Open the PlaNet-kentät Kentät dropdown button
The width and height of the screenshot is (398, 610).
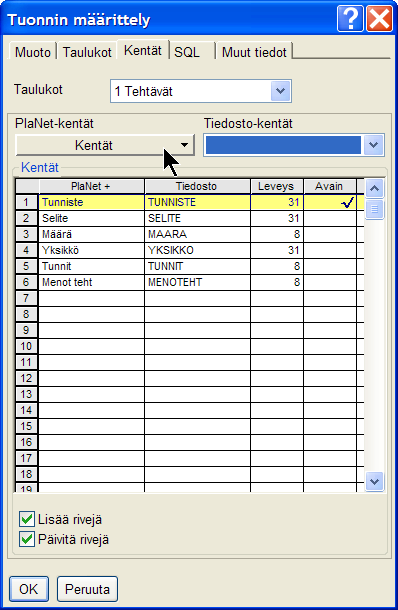click(x=105, y=145)
